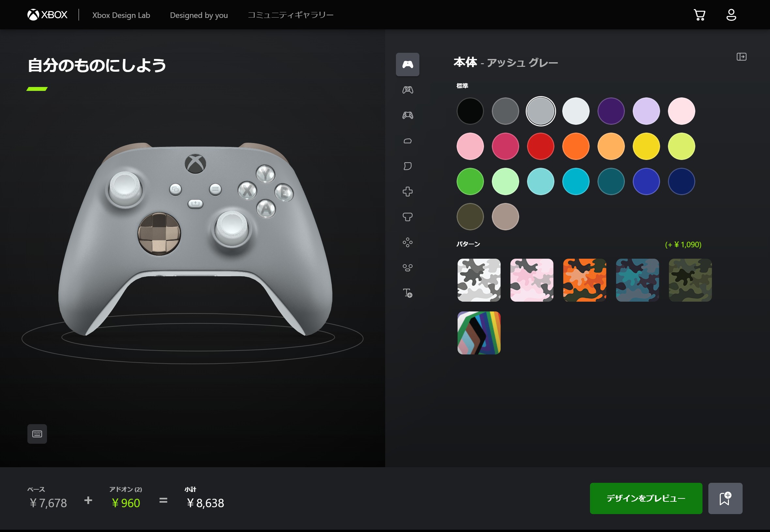Pick the red body color swatch
This screenshot has width=770, height=532.
pos(540,146)
